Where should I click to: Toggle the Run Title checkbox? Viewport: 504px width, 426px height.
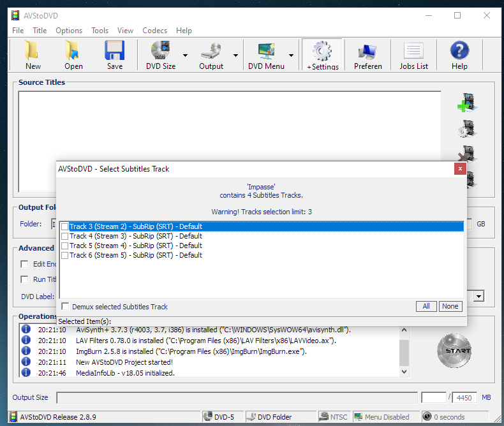(x=24, y=279)
